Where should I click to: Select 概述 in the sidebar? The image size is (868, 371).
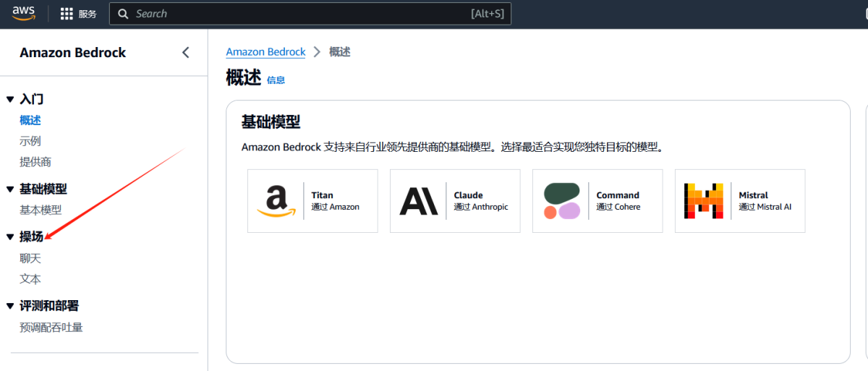point(30,121)
